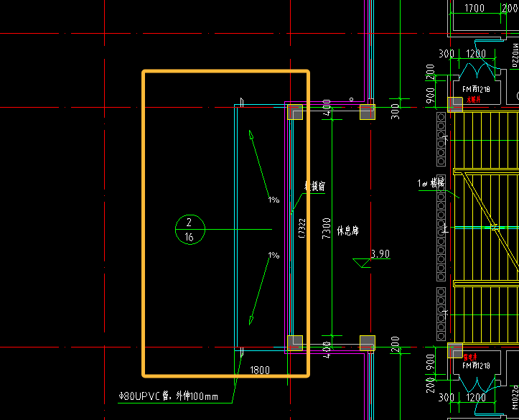Select the 1700 dimension text

[474, 8]
